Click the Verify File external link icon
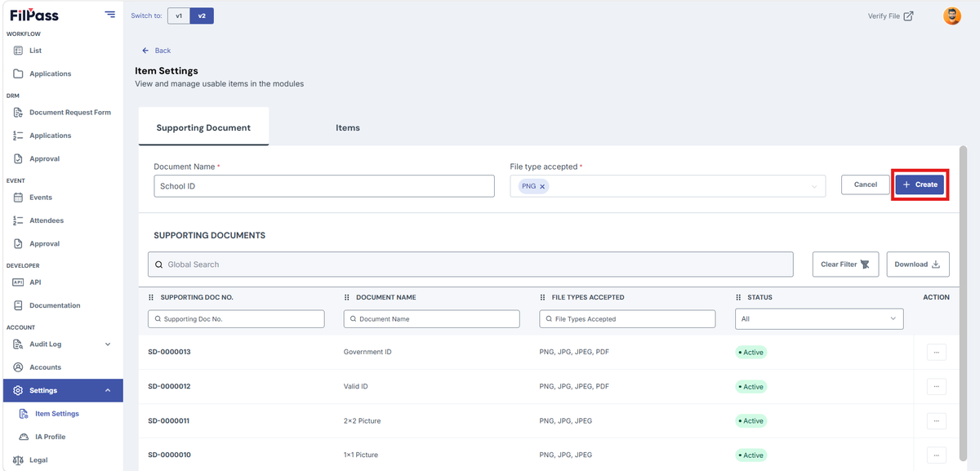Viewport: 980px width, 471px height. (x=908, y=16)
